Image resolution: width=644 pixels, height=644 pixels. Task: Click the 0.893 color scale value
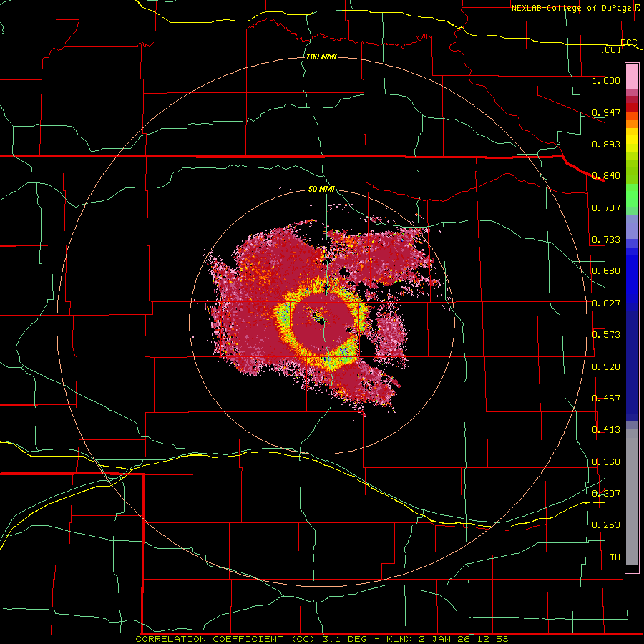606,144
